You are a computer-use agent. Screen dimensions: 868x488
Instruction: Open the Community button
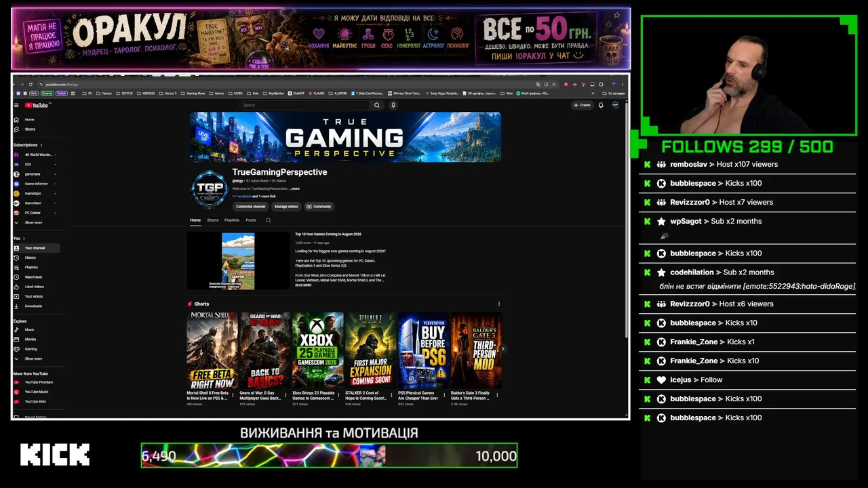(319, 207)
